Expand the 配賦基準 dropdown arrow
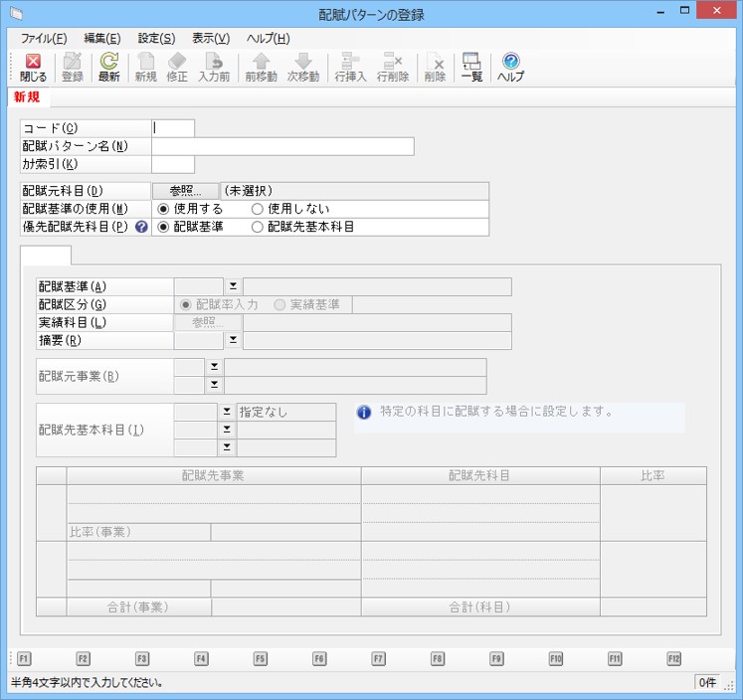Image resolution: width=743 pixels, height=700 pixels. [x=232, y=287]
